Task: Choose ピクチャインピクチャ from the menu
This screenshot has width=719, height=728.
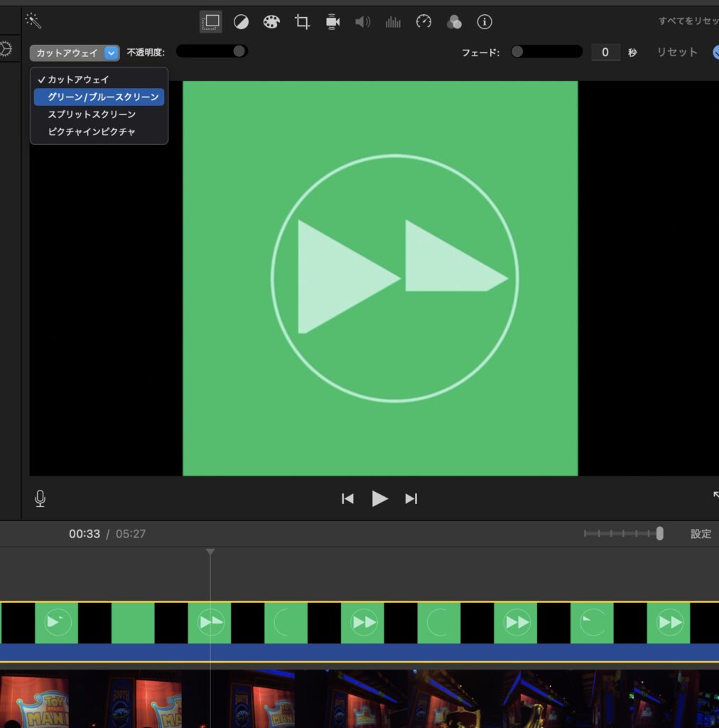Action: 92,132
